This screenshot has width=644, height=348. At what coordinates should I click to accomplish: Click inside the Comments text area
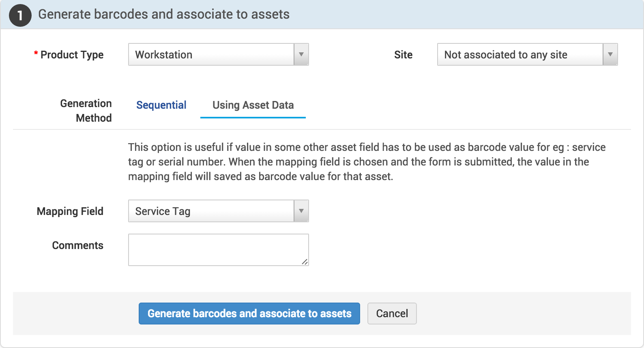coord(218,249)
